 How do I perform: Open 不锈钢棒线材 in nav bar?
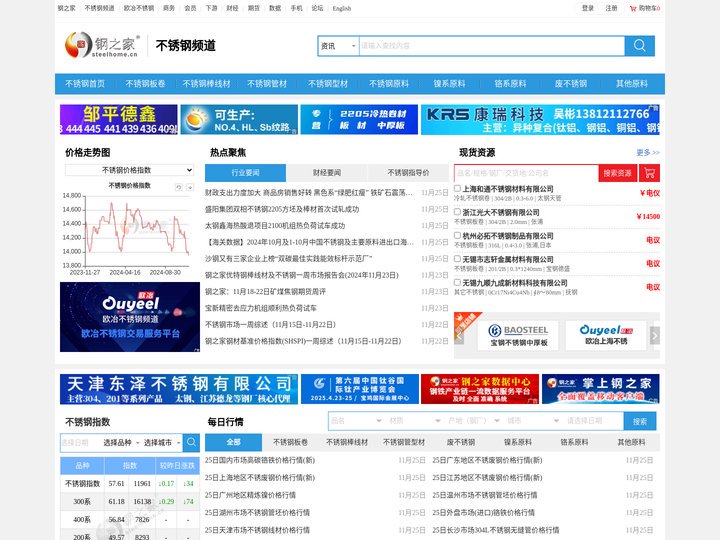(206, 84)
